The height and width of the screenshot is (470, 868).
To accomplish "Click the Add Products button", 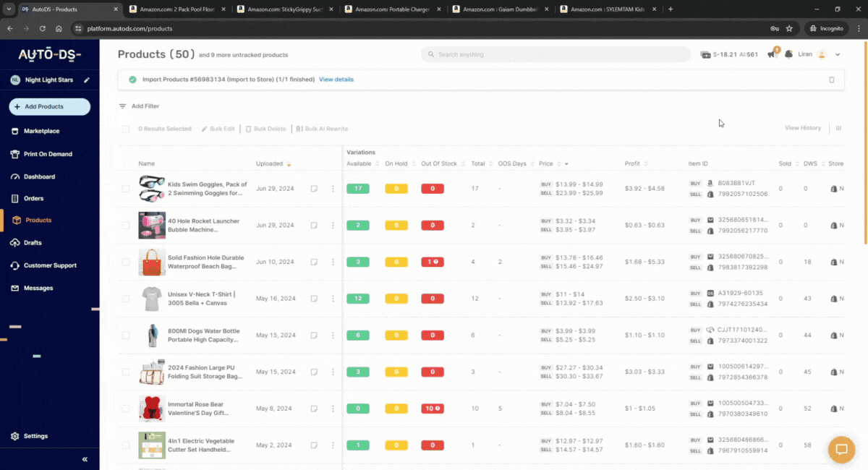I will coord(49,107).
